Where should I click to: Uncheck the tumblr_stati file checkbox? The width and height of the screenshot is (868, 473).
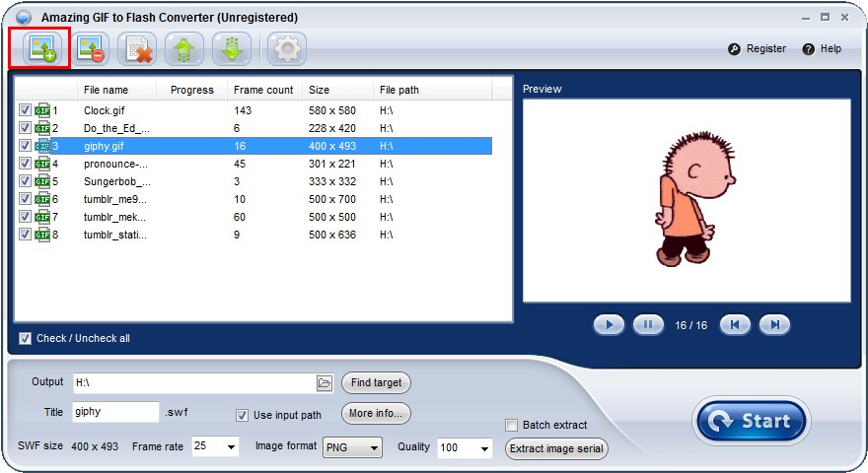(25, 234)
